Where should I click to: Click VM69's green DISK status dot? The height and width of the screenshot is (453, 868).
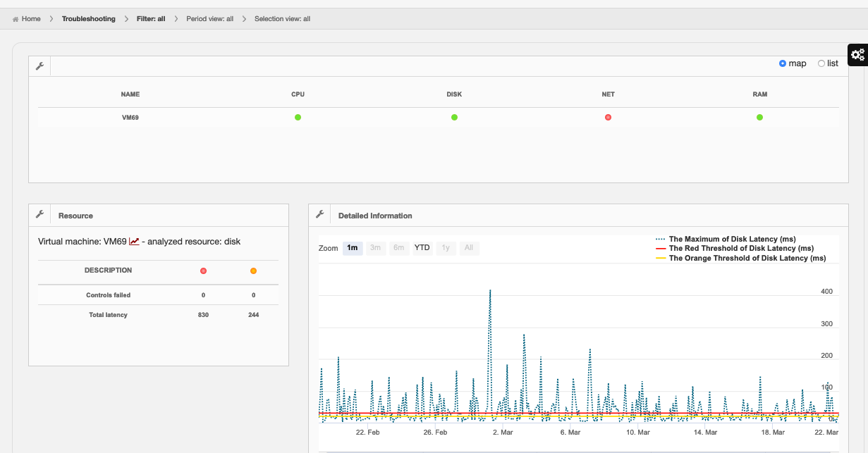coord(454,117)
